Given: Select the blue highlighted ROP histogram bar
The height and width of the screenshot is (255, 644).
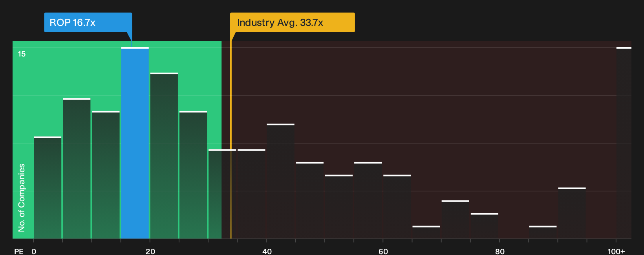Looking at the screenshot, I should click(x=135, y=143).
